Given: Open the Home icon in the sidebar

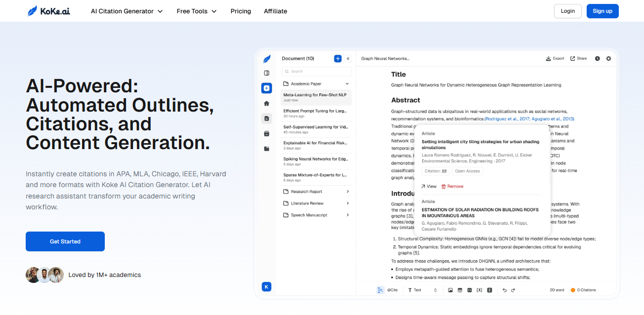Looking at the screenshot, I should pyautogui.click(x=267, y=104).
